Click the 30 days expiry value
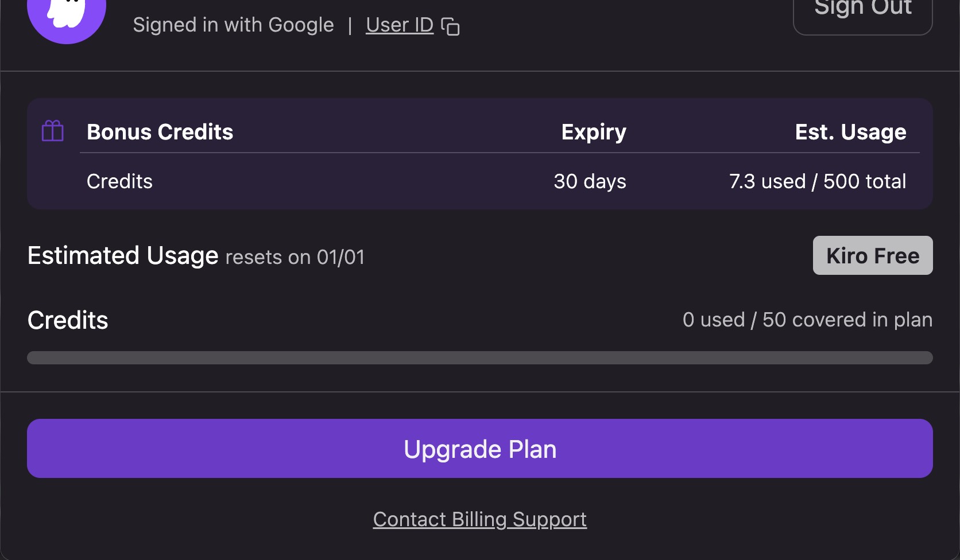 [590, 181]
